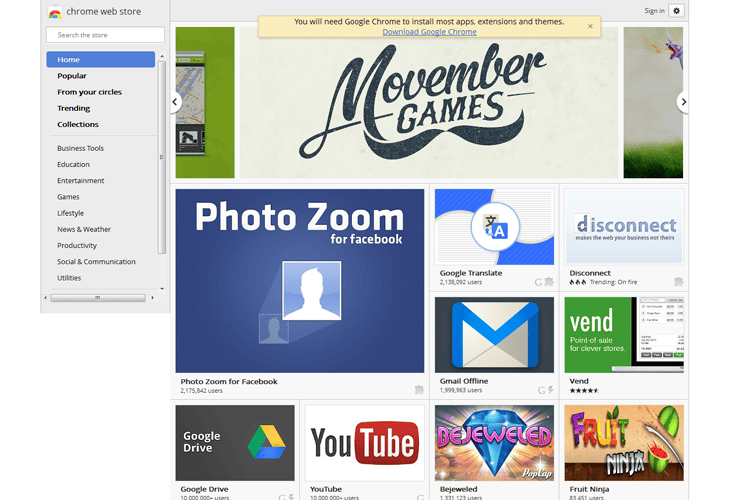The width and height of the screenshot is (730, 500).
Task: Click the puzzle icon on Photo Zoom card
Action: coord(419,390)
